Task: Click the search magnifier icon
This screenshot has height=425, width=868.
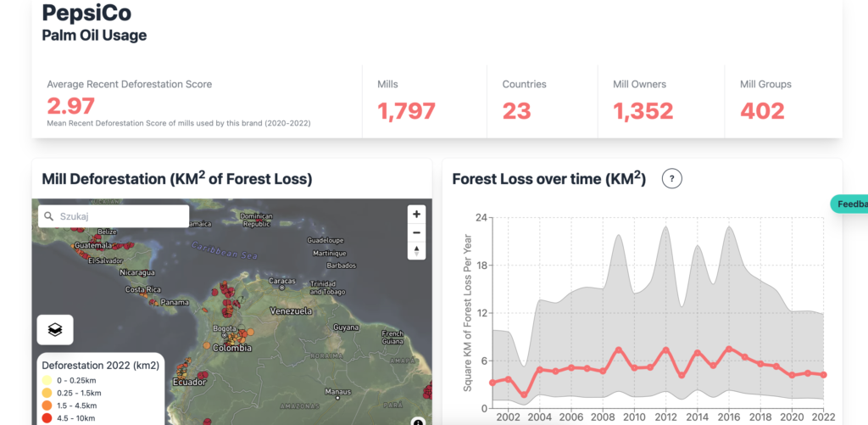Action: click(48, 216)
